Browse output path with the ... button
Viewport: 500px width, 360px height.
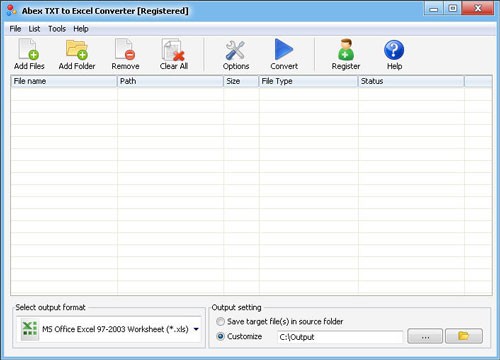click(x=425, y=336)
